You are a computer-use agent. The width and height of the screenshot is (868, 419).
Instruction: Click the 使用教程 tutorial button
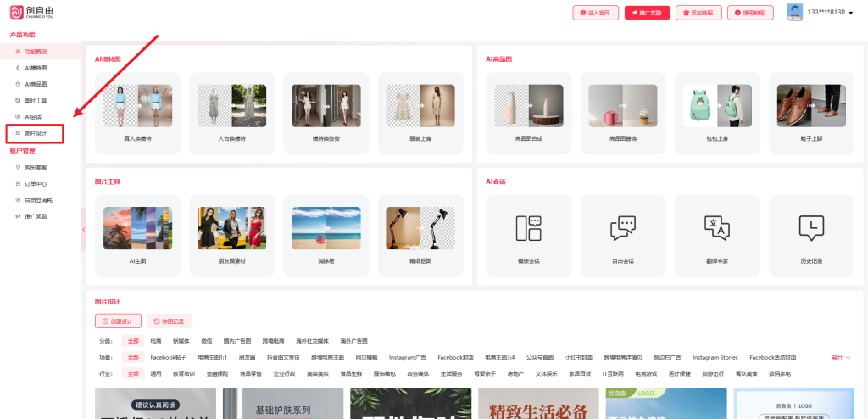coord(750,13)
